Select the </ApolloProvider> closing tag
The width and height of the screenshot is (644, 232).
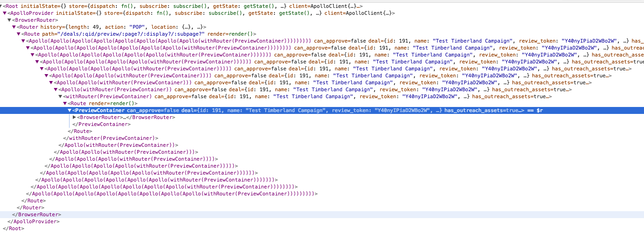[33, 221]
